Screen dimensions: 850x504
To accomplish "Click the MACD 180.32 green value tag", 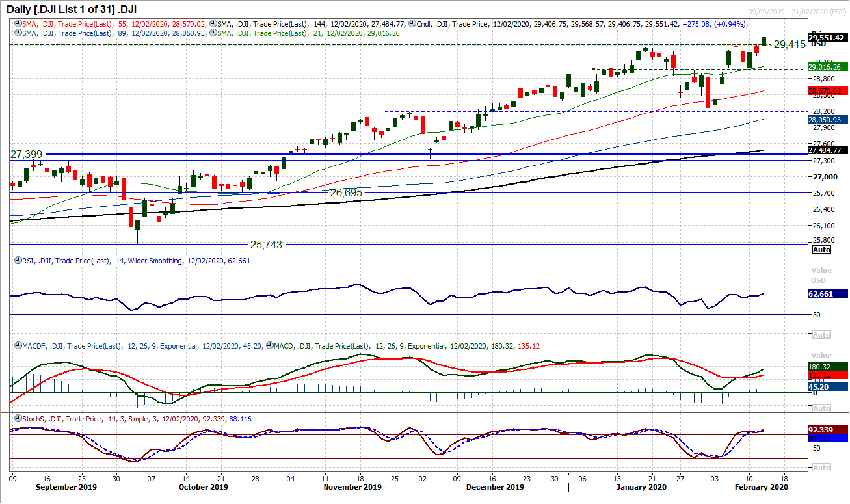I will 829,367.
